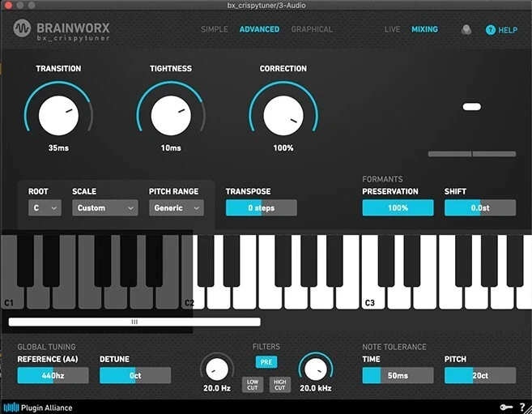532x414 pixels.
Task: Click the formant PRESERVATION 100% slider
Action: 398,207
